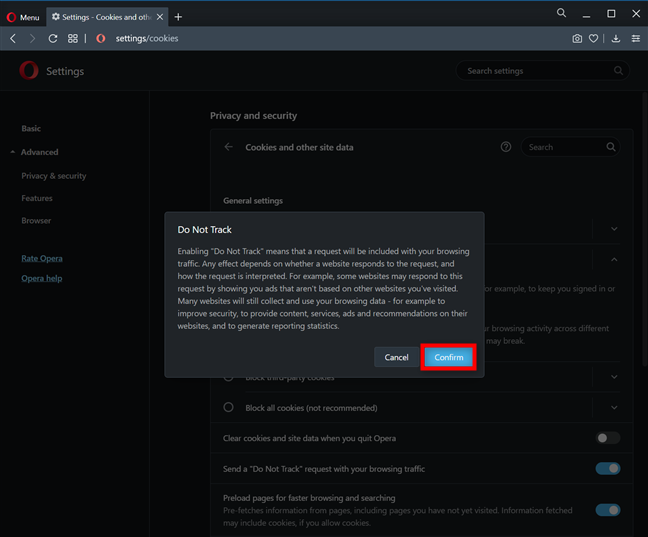Click the Search settings field
648x537 pixels.
[543, 71]
